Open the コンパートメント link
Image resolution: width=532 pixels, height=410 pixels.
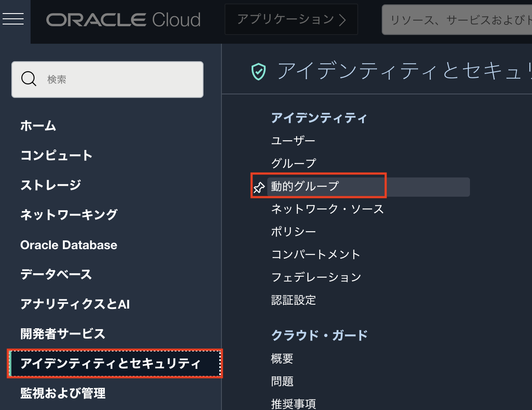pyautogui.click(x=316, y=254)
